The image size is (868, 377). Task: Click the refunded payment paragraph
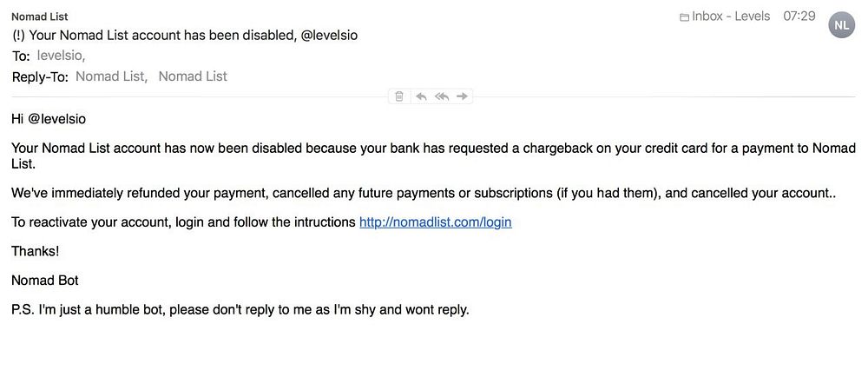pos(423,194)
